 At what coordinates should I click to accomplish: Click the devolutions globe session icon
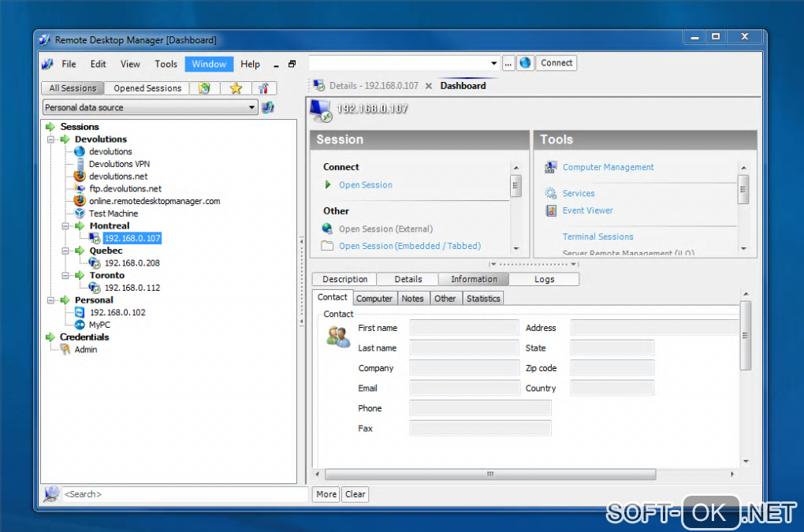pos(80,151)
